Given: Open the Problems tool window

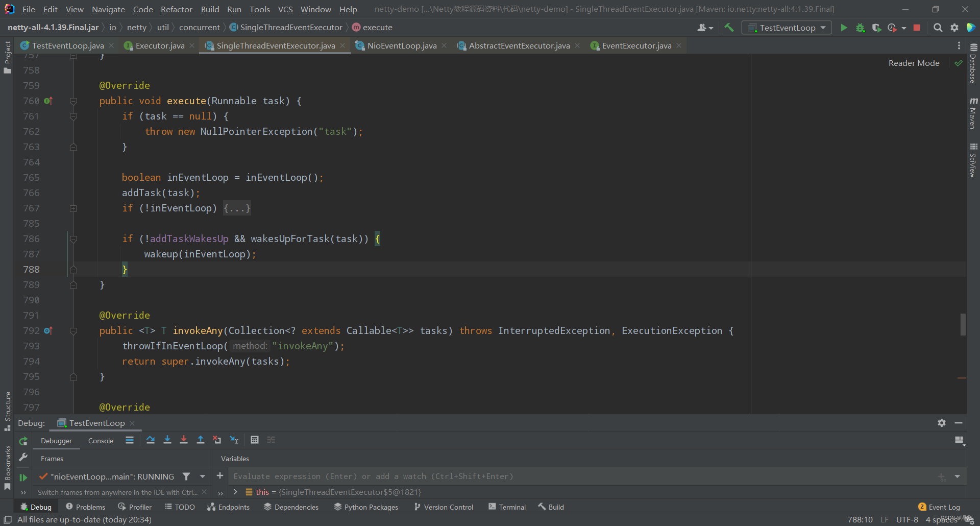Looking at the screenshot, I should pyautogui.click(x=85, y=507).
